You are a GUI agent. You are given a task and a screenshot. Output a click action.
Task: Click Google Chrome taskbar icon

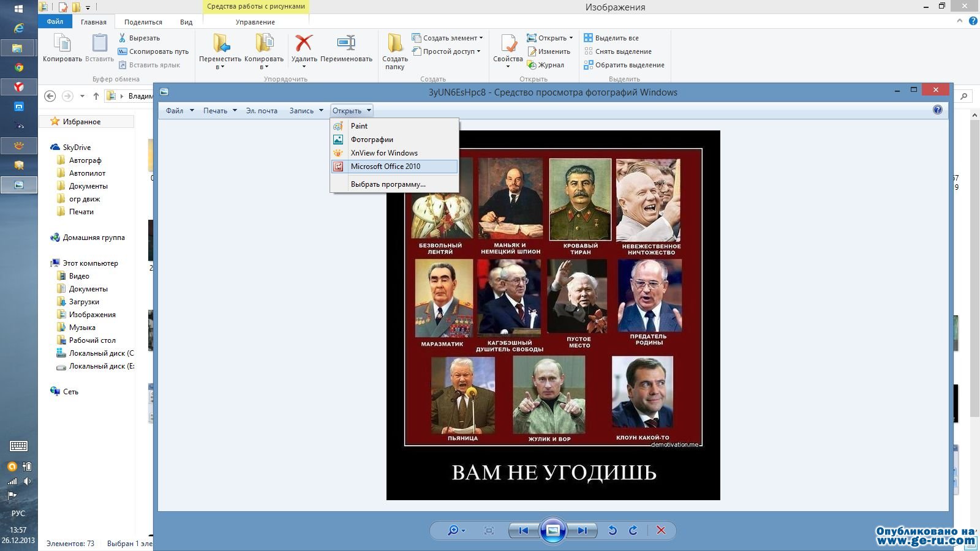[x=19, y=67]
